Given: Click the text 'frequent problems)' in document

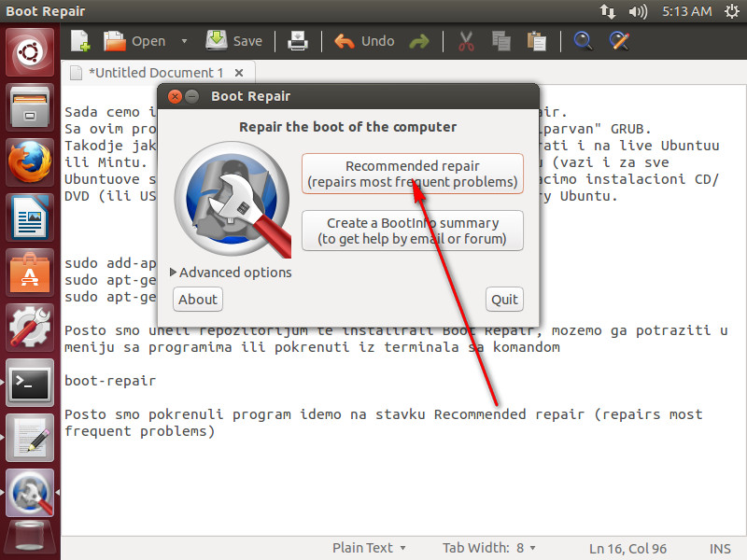Looking at the screenshot, I should (x=139, y=431).
